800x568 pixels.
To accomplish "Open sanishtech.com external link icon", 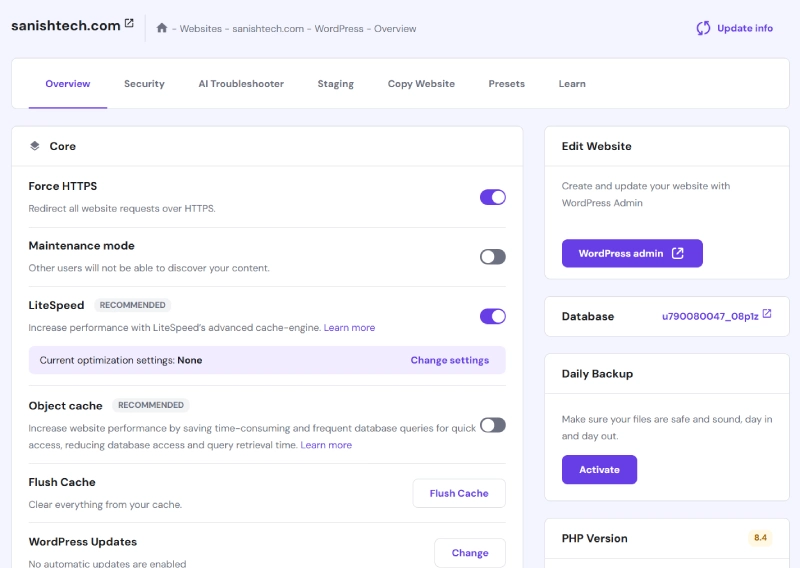I will coord(129,23).
